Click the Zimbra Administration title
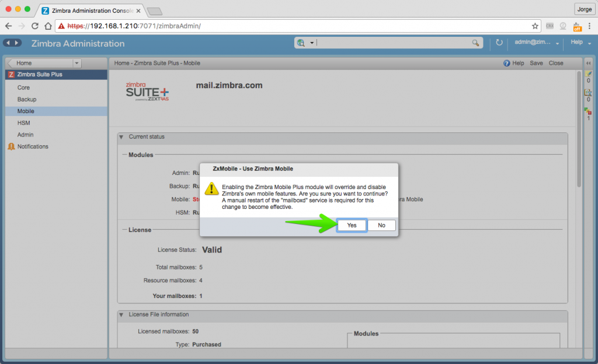The height and width of the screenshot is (364, 598). [x=78, y=43]
